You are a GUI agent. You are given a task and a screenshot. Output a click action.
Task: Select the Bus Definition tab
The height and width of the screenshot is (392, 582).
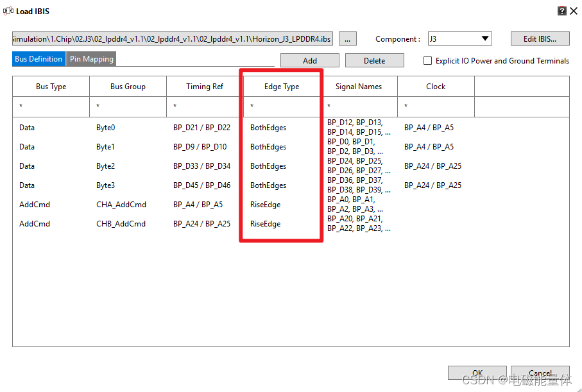tap(38, 58)
